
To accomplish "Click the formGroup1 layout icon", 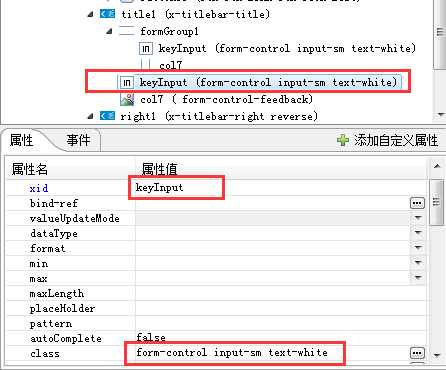I will tap(126, 31).
